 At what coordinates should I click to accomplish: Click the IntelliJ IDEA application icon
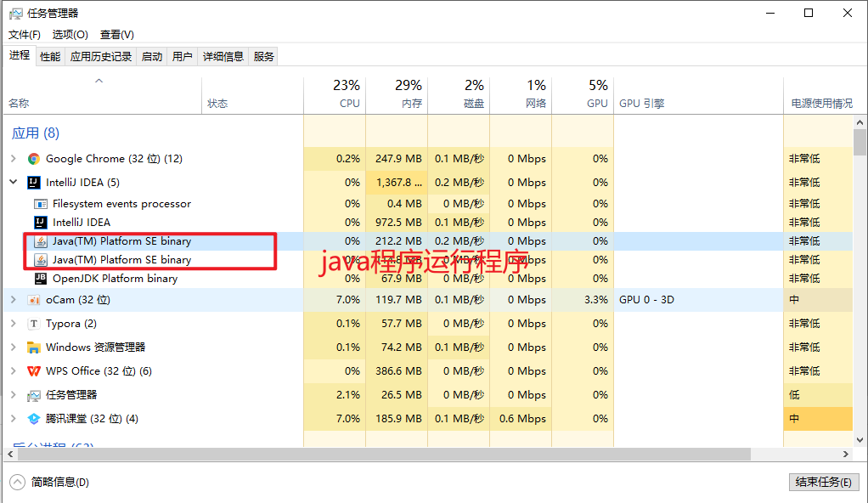pos(32,182)
